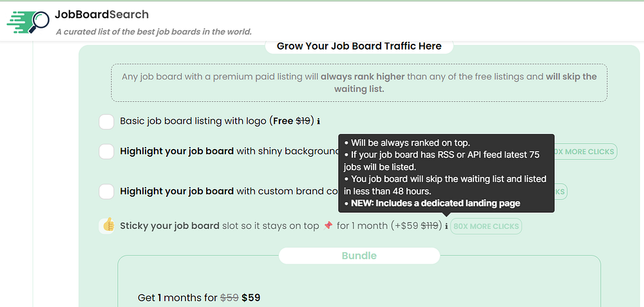This screenshot has height=307, width=644.
Task: Select the Bundle section label
Action: click(359, 255)
